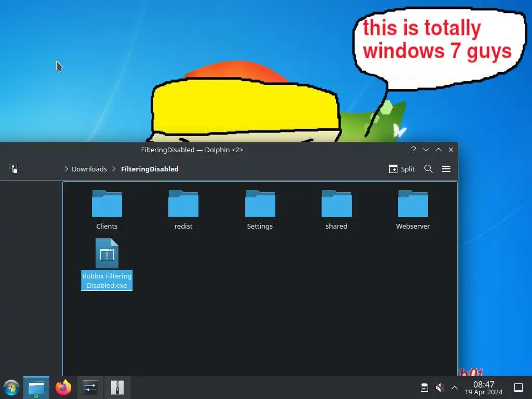
Task: Open the search tool in Dolphin
Action: (429, 169)
